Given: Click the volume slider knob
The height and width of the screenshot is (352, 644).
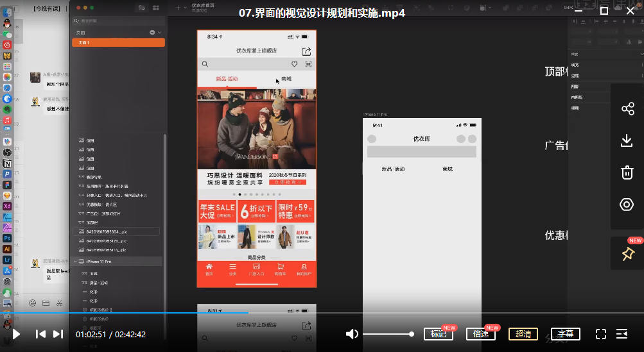Looking at the screenshot, I should click(411, 334).
